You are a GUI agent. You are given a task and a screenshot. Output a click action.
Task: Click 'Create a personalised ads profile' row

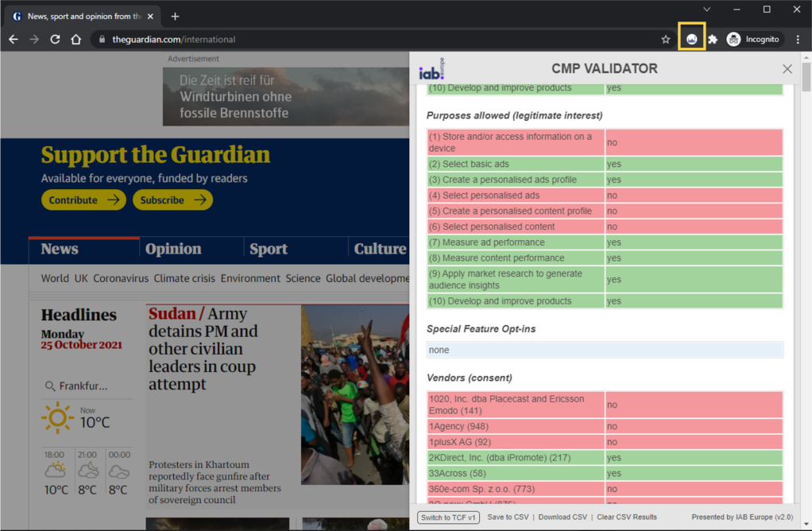click(605, 180)
